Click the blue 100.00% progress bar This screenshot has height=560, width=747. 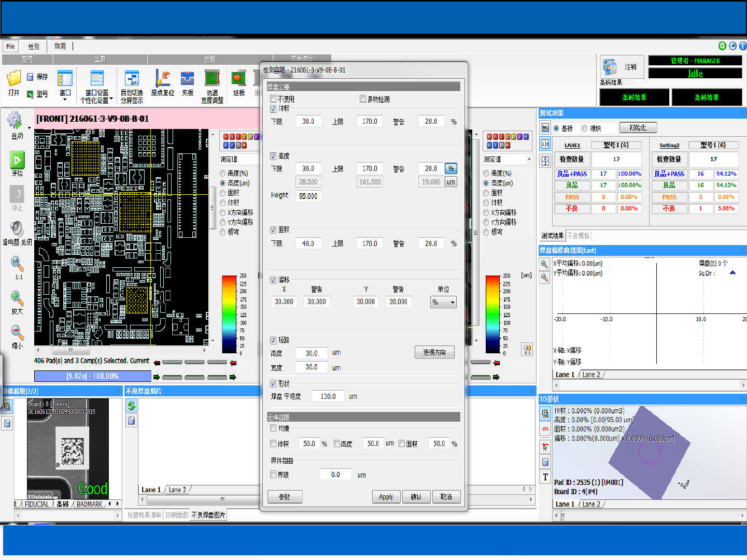point(92,376)
